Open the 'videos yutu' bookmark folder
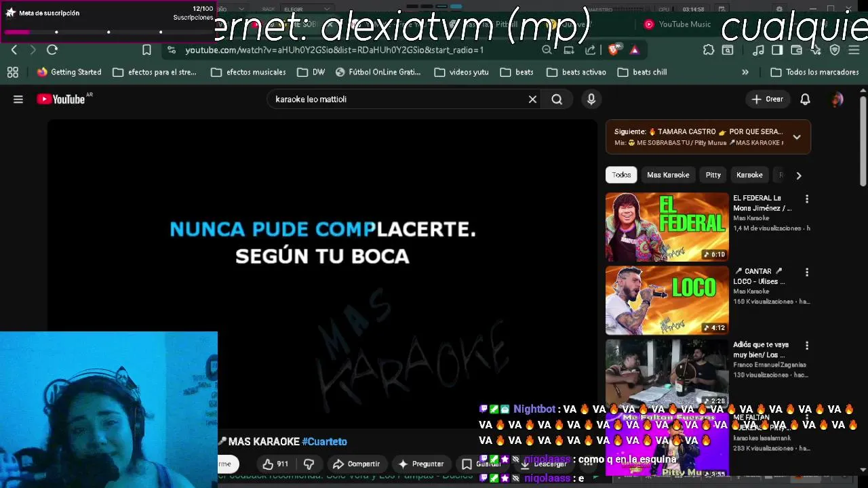 pos(462,73)
